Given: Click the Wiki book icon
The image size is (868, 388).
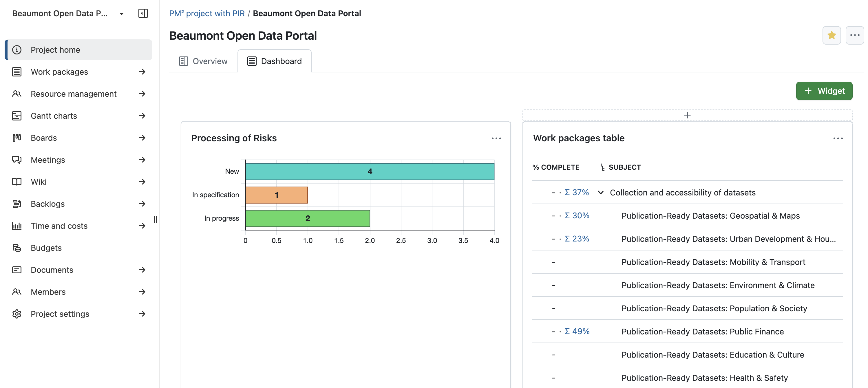Looking at the screenshot, I should pyautogui.click(x=17, y=182).
